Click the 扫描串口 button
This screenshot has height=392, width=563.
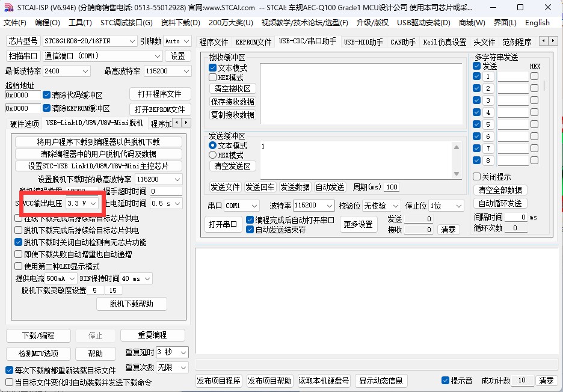point(23,56)
